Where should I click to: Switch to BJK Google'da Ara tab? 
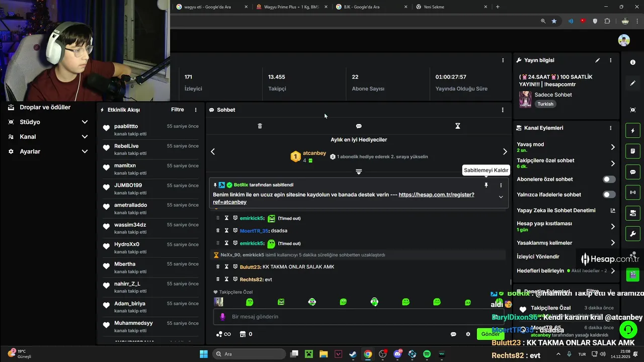371,7
